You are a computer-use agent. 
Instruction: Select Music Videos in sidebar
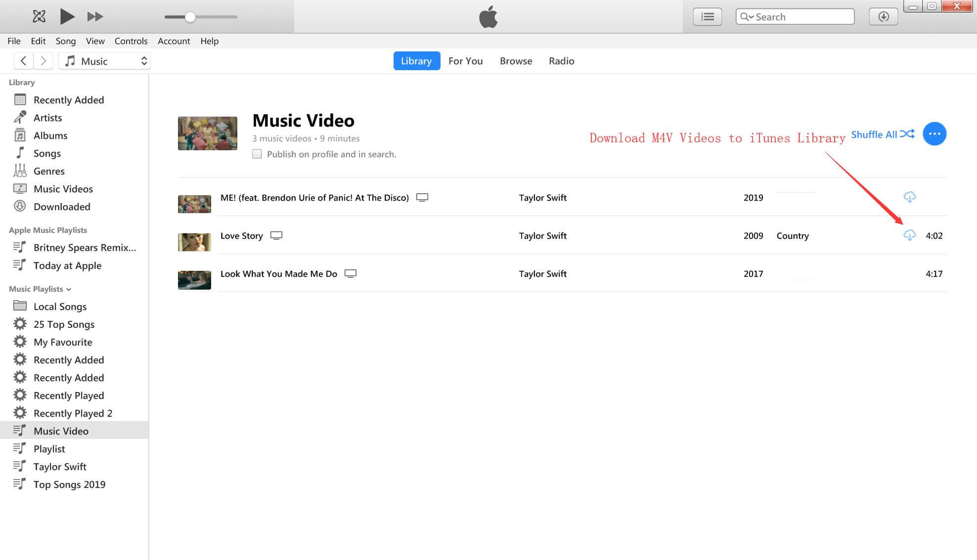pyautogui.click(x=63, y=188)
